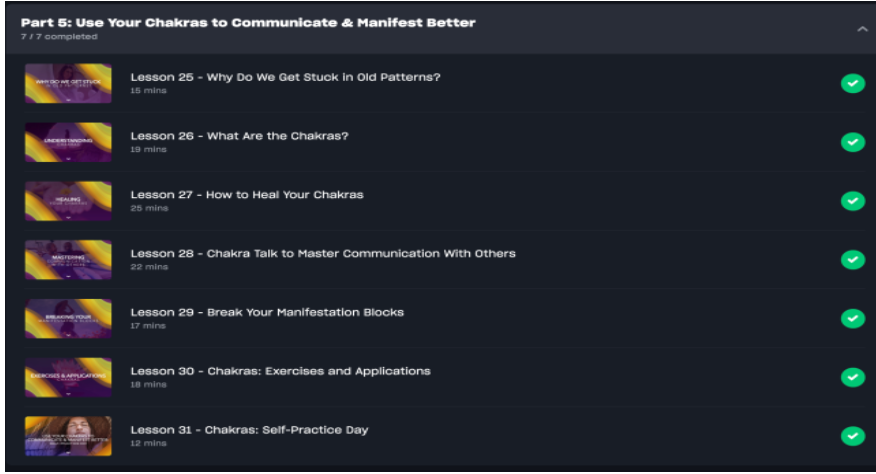
Task: Open Lesson 28 Mastering Communication thumbnail
Action: coord(68,260)
